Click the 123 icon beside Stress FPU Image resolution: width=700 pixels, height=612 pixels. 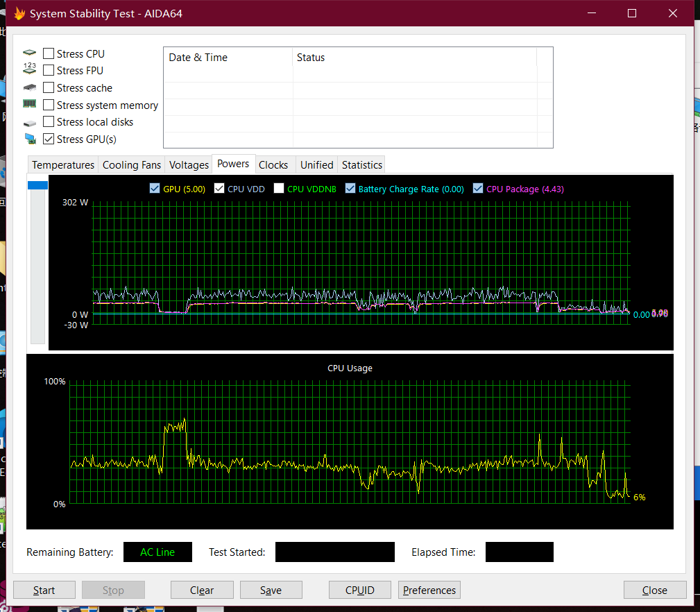pyautogui.click(x=29, y=68)
